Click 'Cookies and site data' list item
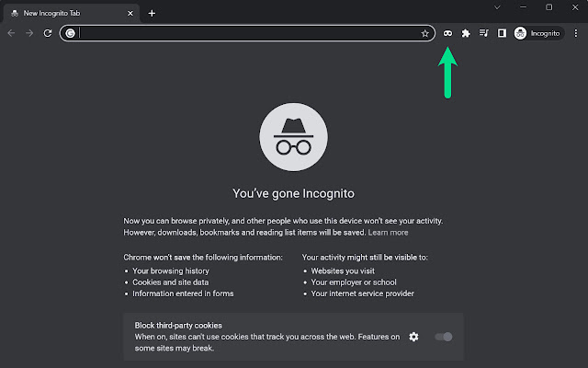The height and width of the screenshot is (368, 588). coord(170,282)
